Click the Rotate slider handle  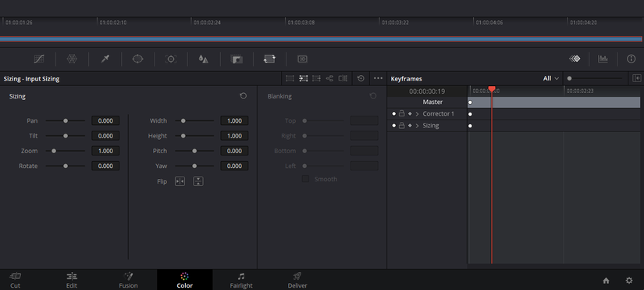click(66, 166)
